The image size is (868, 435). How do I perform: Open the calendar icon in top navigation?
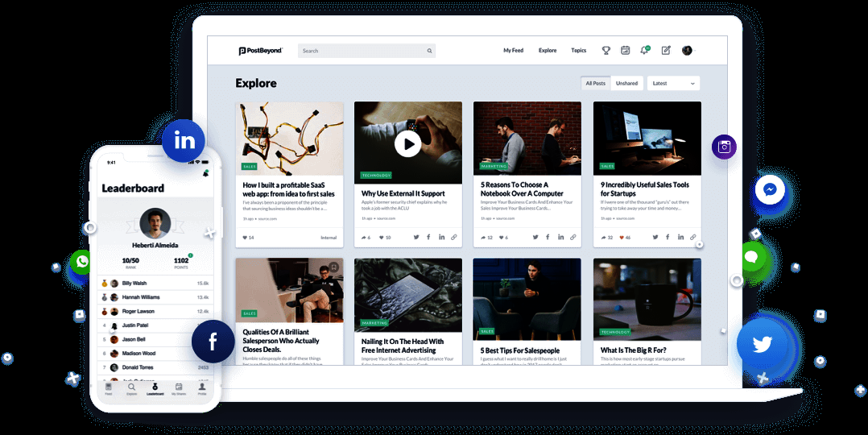(x=626, y=51)
